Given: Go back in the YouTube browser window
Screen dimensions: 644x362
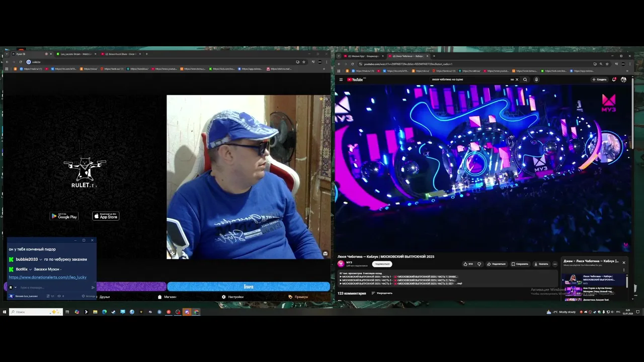Looking at the screenshot, I should point(339,64).
